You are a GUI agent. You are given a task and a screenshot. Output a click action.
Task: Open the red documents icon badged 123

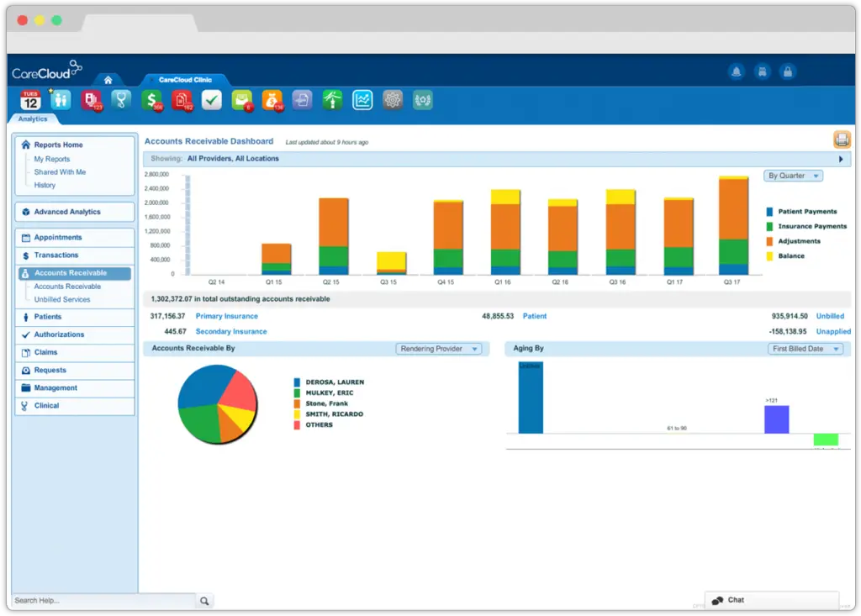coord(91,100)
